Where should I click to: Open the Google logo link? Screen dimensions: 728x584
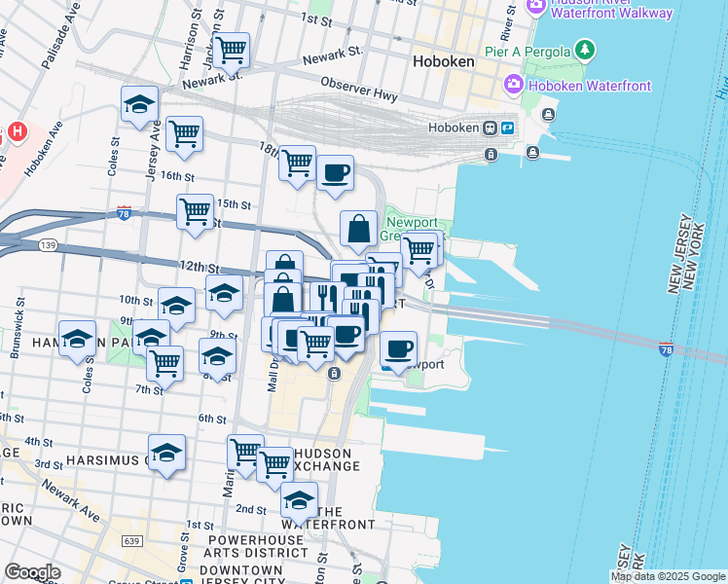tap(32, 572)
